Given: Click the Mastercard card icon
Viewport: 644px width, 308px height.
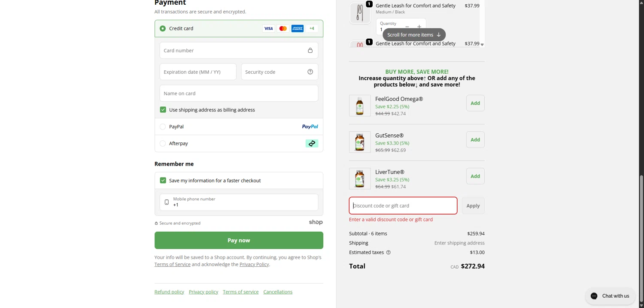Looking at the screenshot, I should coord(283,29).
